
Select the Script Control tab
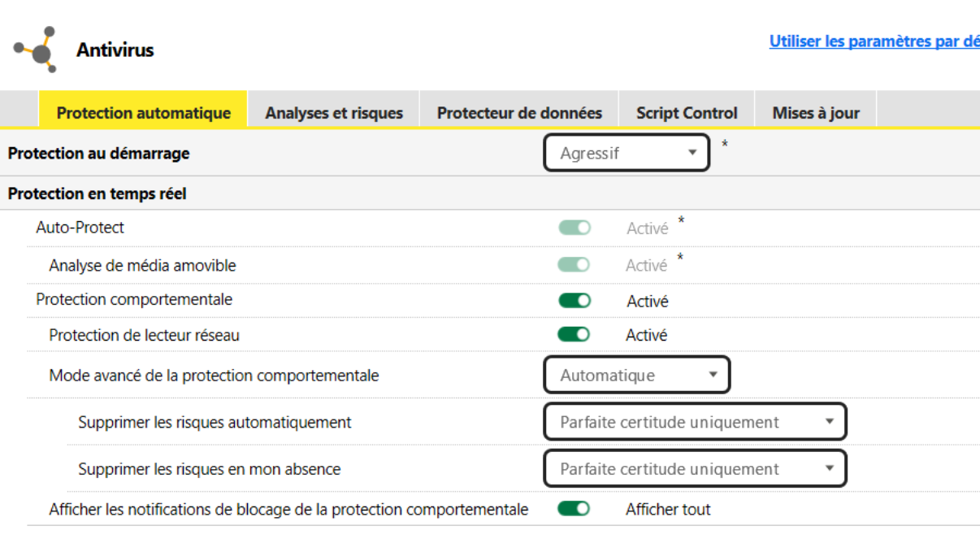687,113
